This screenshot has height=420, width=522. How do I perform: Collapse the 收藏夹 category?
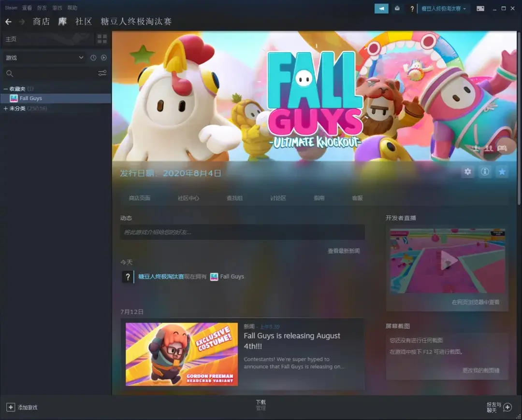coord(6,89)
